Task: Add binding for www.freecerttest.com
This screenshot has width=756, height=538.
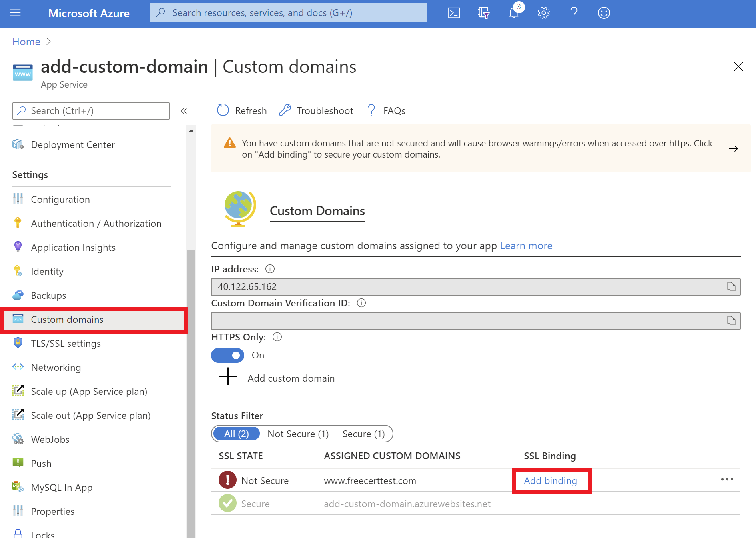Action: [551, 480]
